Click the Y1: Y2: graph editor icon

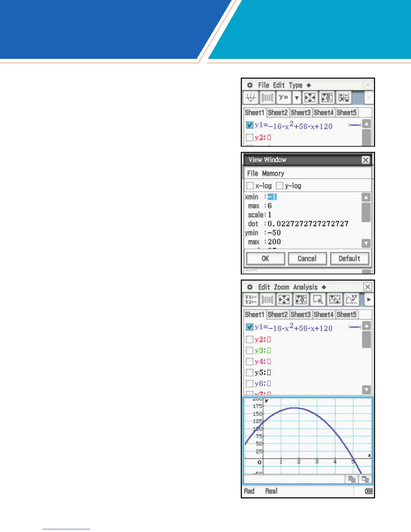coord(250,300)
